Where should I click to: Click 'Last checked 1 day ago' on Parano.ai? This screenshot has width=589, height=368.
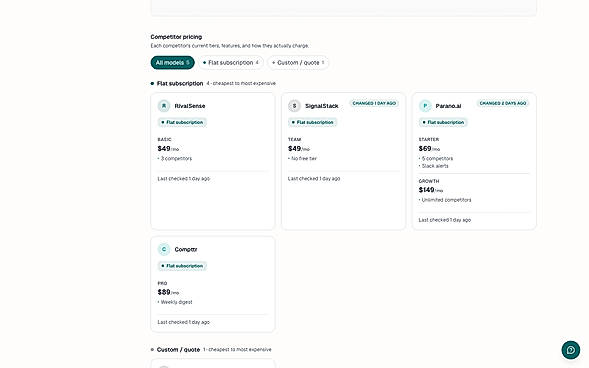click(x=445, y=220)
